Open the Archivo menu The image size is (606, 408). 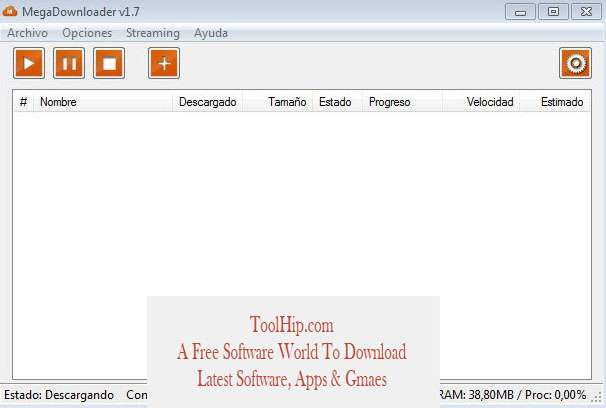pyautogui.click(x=27, y=33)
